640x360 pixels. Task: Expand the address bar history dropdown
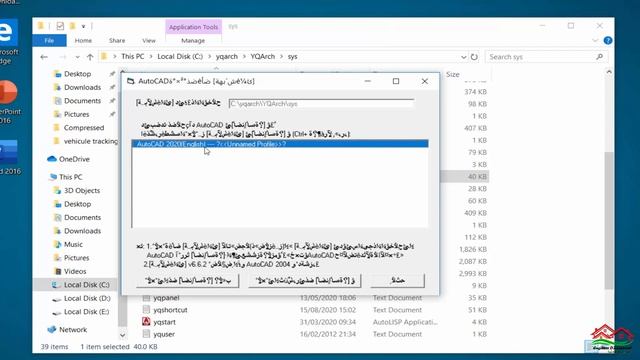pyautogui.click(x=463, y=57)
